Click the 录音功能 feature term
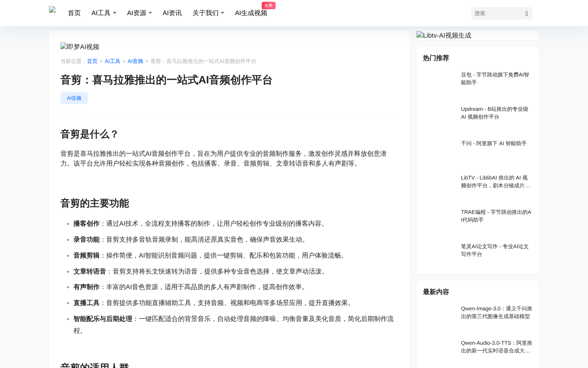Image resolution: width=588 pixels, height=368 pixels. click(87, 240)
